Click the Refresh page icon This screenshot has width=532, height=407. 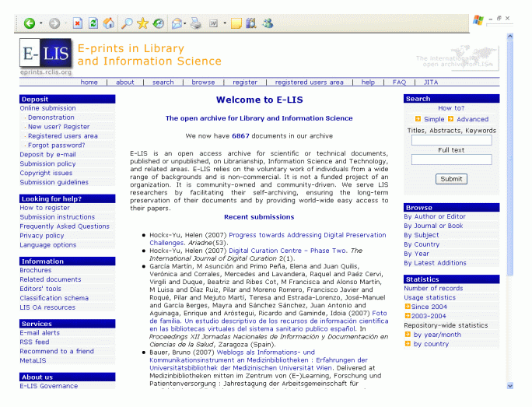(x=93, y=23)
